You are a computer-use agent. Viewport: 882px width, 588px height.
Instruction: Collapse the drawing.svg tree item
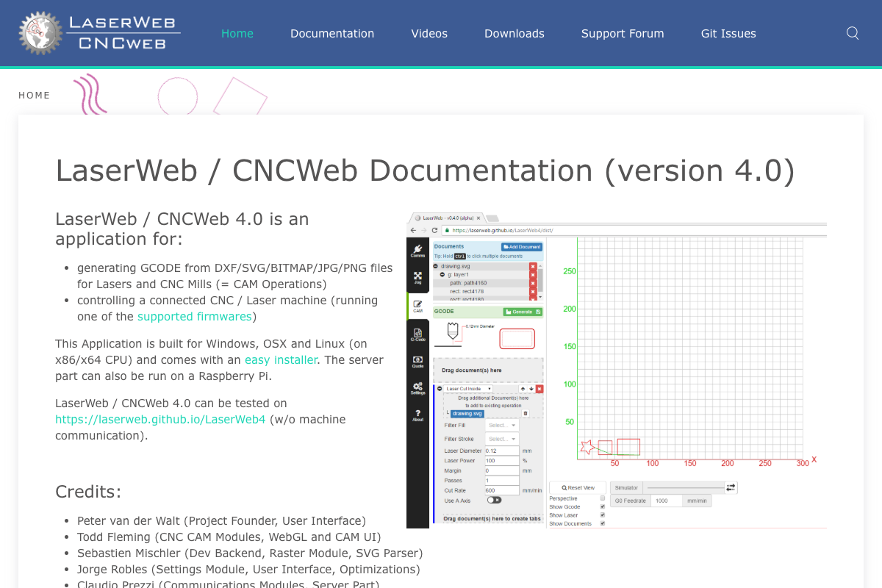pyautogui.click(x=436, y=266)
